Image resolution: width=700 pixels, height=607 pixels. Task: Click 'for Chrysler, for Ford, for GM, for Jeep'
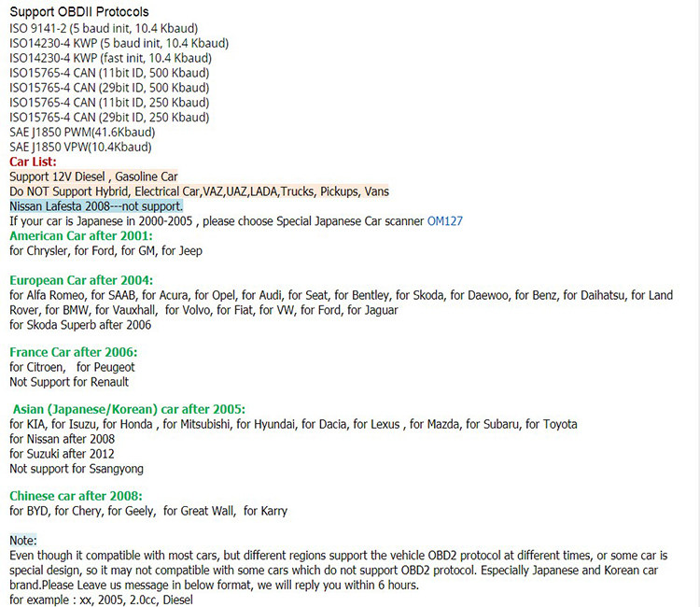[x=105, y=250]
